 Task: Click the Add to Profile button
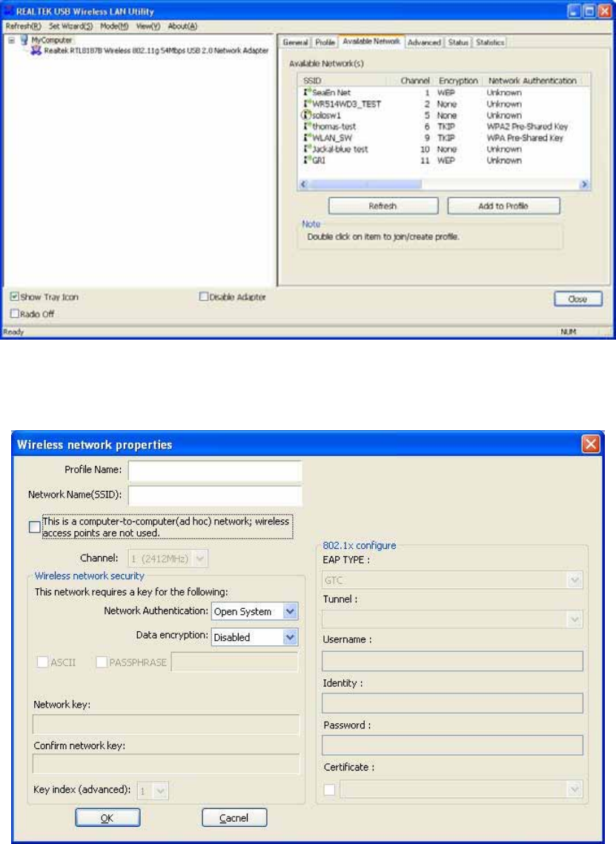503,206
